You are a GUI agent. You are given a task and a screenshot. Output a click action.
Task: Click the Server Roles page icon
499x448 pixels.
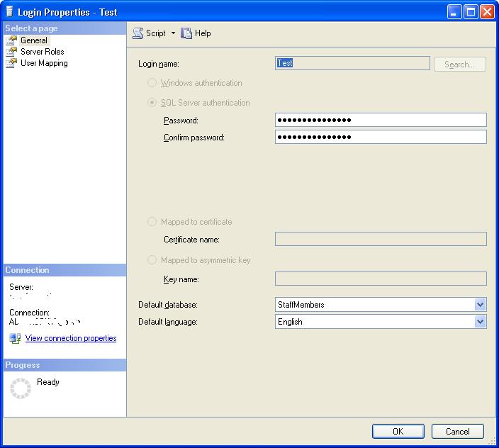pos(11,52)
